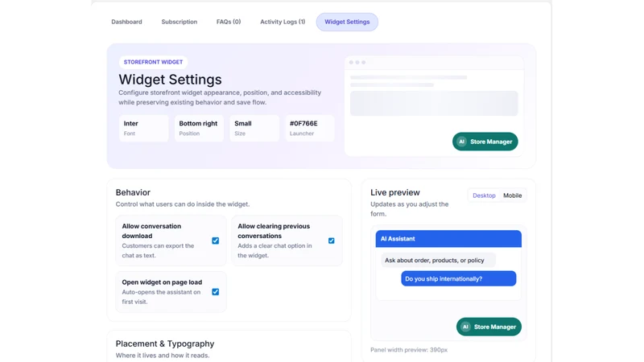Screen dimensions: 644x362
Task: Select the Bottom right Position card
Action: [199, 128]
